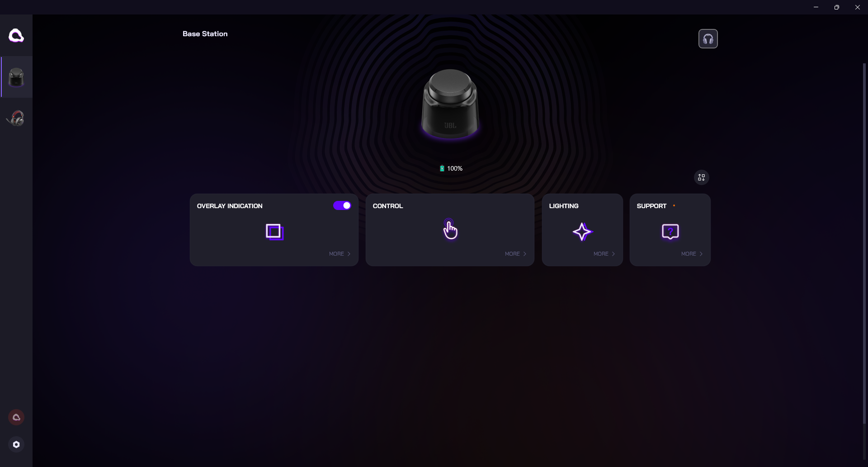Click the headphones icon button at top right
This screenshot has width=868, height=467.
coord(708,39)
